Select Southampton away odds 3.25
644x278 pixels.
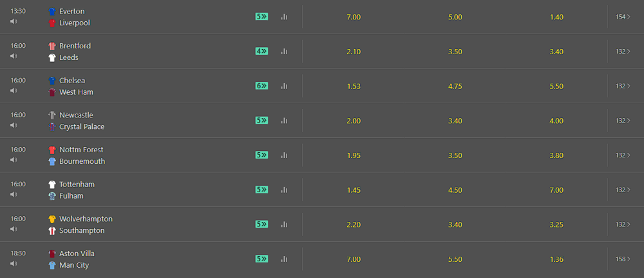556,225
